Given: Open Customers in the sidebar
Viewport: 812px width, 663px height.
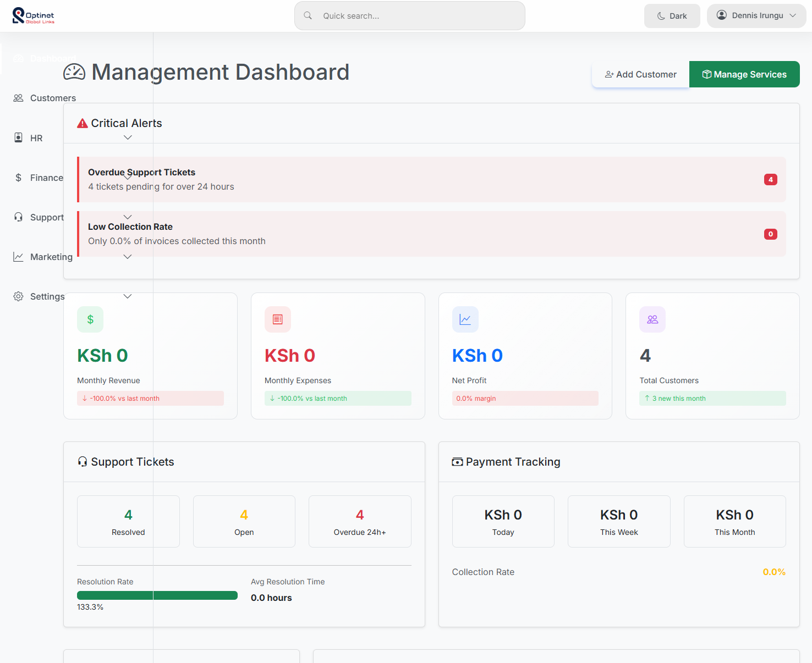Looking at the screenshot, I should (53, 98).
